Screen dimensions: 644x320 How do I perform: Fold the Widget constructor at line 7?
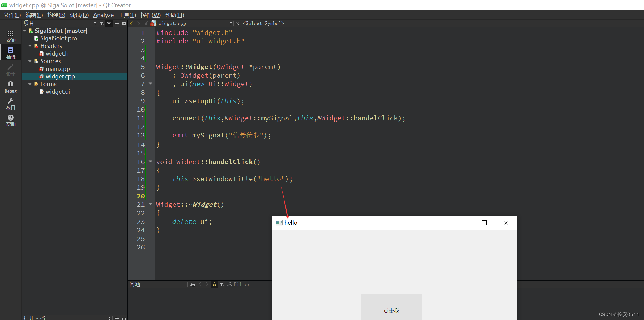point(150,83)
